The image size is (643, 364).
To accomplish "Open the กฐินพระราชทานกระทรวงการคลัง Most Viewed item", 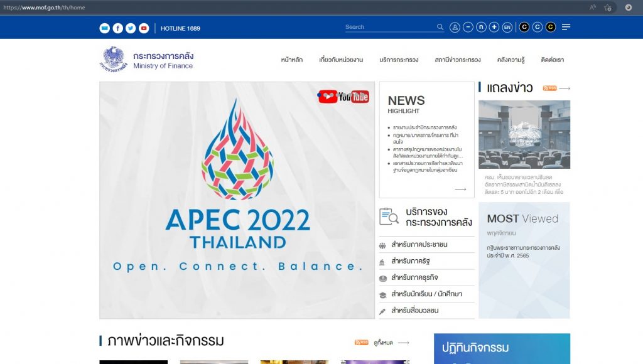I will pos(523,251).
